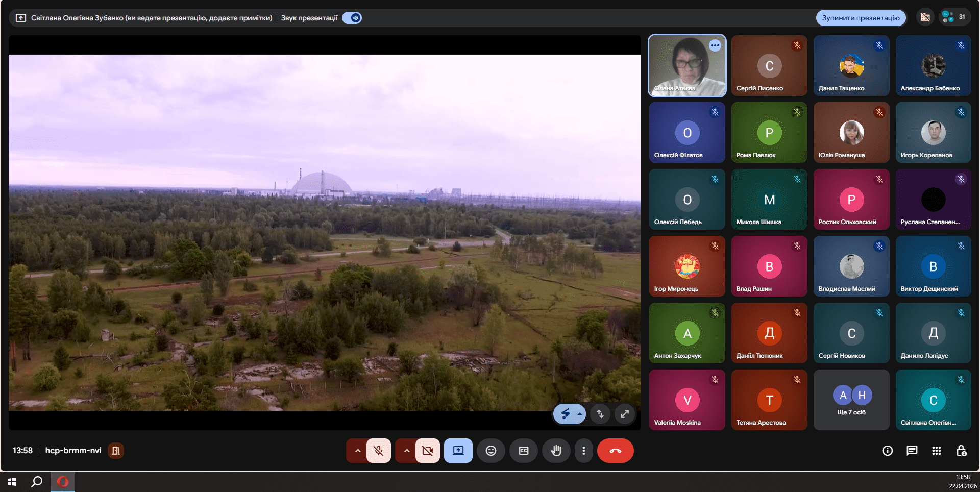Raise your hand in the meeting

tap(556, 451)
